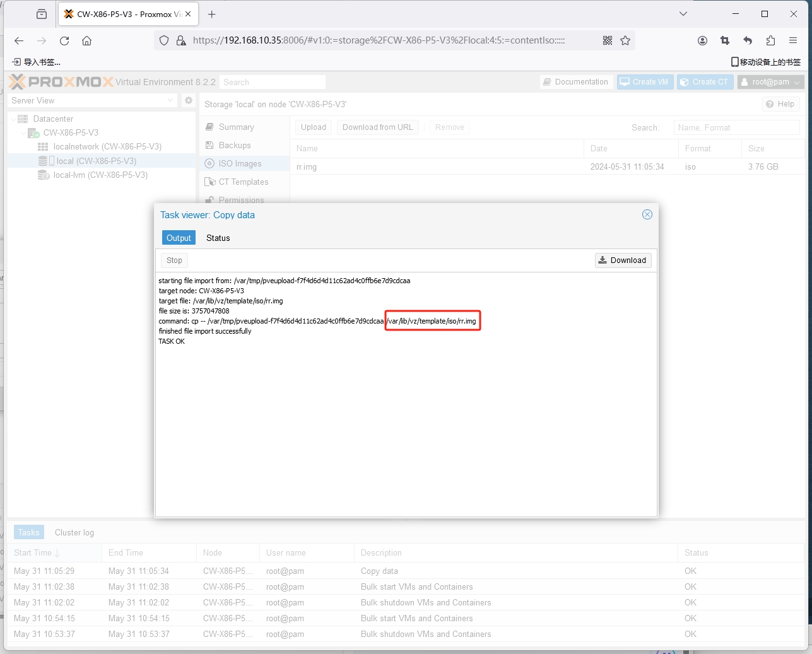Switch to the Cluster log tab
The image size is (812, 654).
(74, 533)
